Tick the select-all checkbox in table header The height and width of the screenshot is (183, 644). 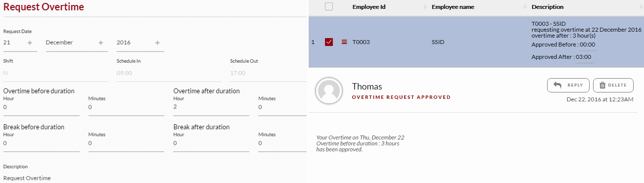click(x=329, y=7)
